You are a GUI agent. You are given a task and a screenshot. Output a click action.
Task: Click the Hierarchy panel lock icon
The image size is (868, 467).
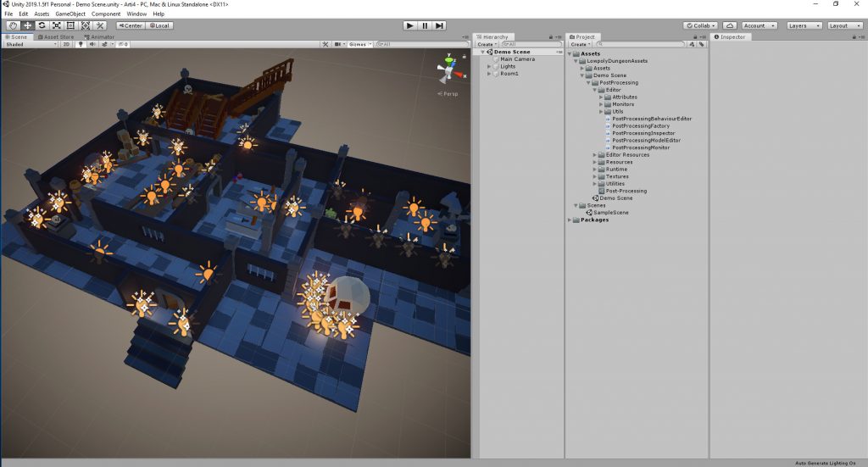pyautogui.click(x=551, y=37)
